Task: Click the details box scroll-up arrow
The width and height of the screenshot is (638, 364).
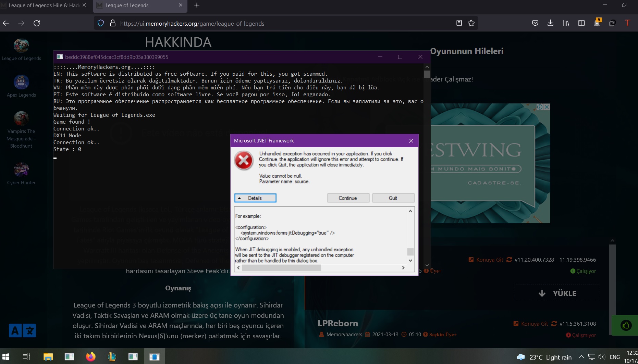Action: coord(410,211)
